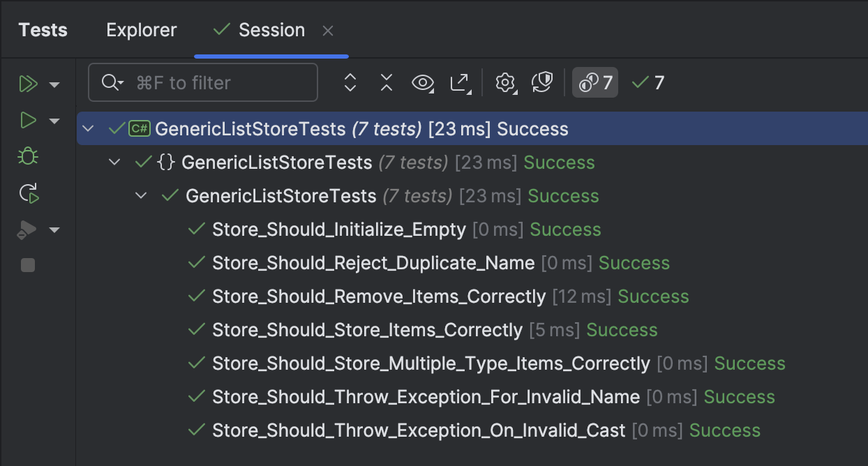The height and width of the screenshot is (466, 868).
Task: Toggle the preview eye icon
Action: (x=424, y=82)
